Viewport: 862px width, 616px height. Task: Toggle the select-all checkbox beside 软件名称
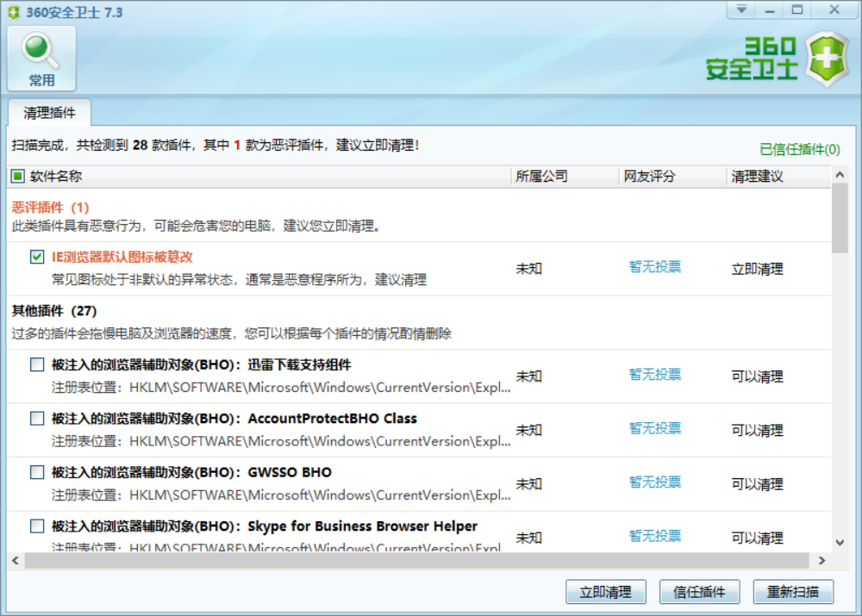click(x=18, y=176)
